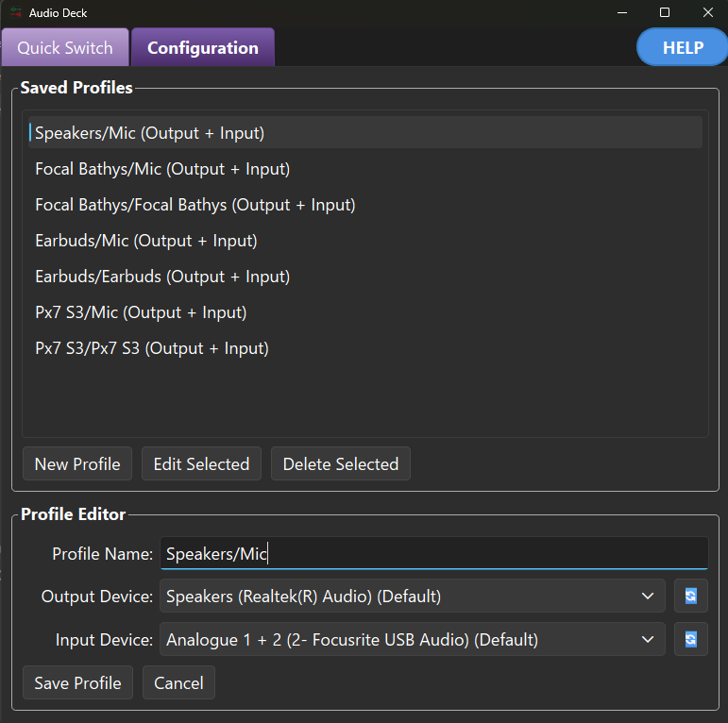Image resolution: width=728 pixels, height=723 pixels.
Task: Open the Output Device dropdown
Action: (413, 596)
